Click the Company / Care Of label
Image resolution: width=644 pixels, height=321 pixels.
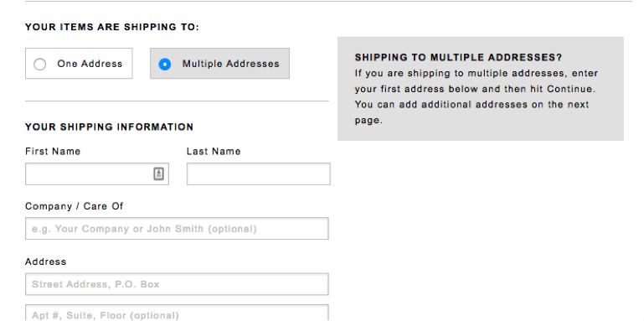pyautogui.click(x=74, y=206)
